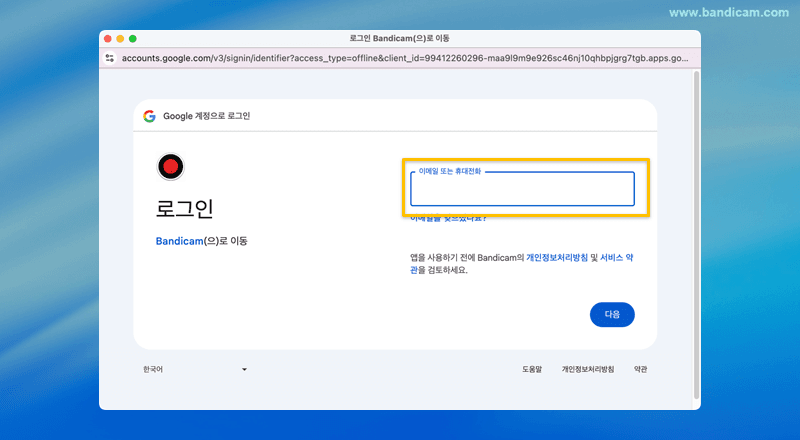Click the email or phone input field

(x=522, y=189)
